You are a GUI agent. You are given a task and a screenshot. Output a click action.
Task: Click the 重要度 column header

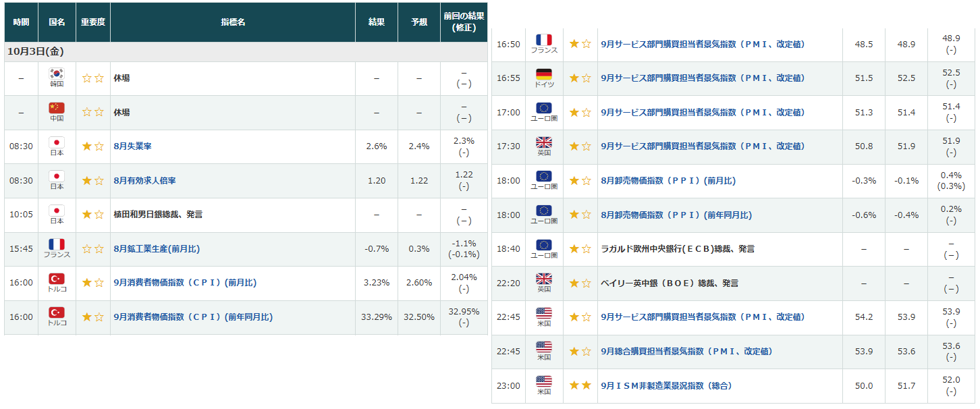coord(92,22)
